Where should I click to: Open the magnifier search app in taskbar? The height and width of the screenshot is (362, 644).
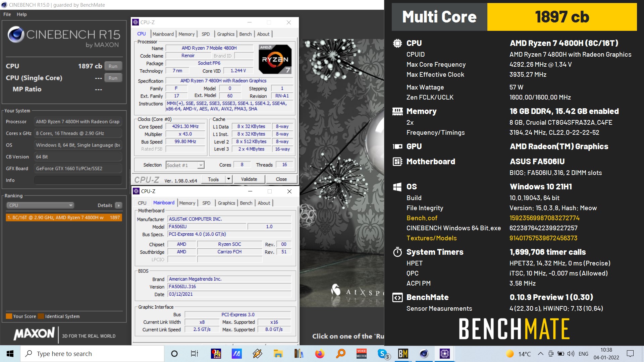[x=341, y=354]
